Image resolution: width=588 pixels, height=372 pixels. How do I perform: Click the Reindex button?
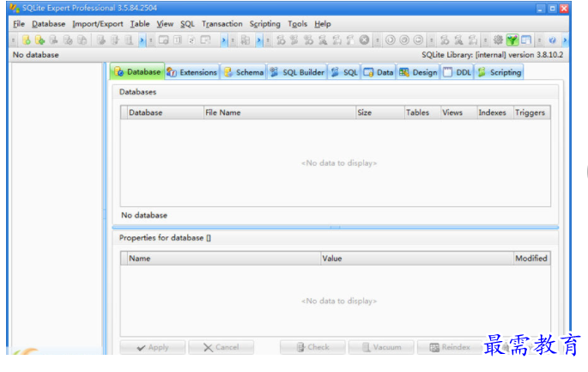coord(450,347)
